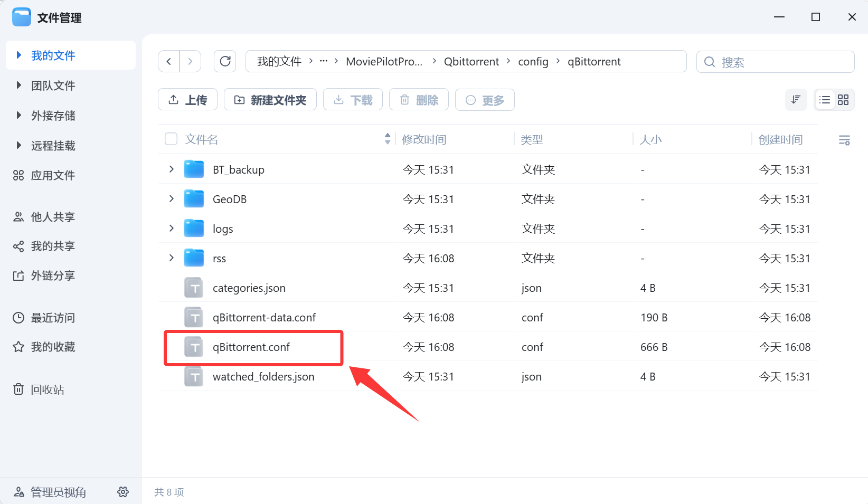Go back with the left arrow button
This screenshot has width=868, height=504.
point(169,61)
